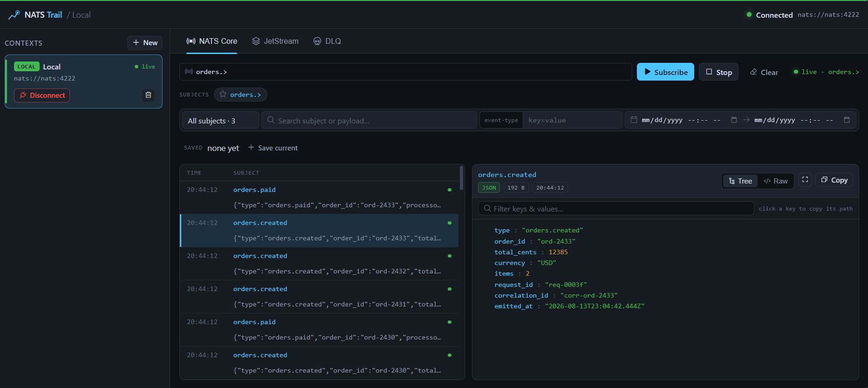The width and height of the screenshot is (868, 388).
Task: Copy path of the order_id key
Action: (x=510, y=241)
